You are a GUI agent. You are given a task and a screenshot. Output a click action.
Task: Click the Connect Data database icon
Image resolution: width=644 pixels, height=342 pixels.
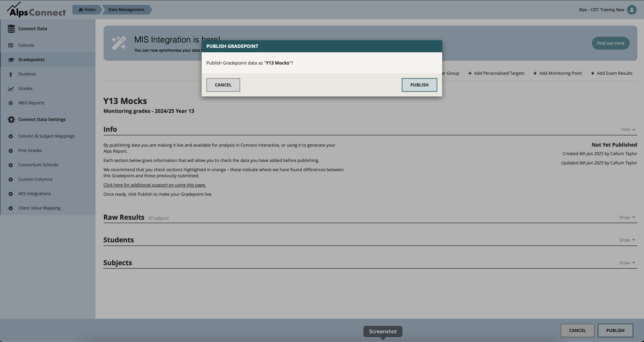click(11, 28)
